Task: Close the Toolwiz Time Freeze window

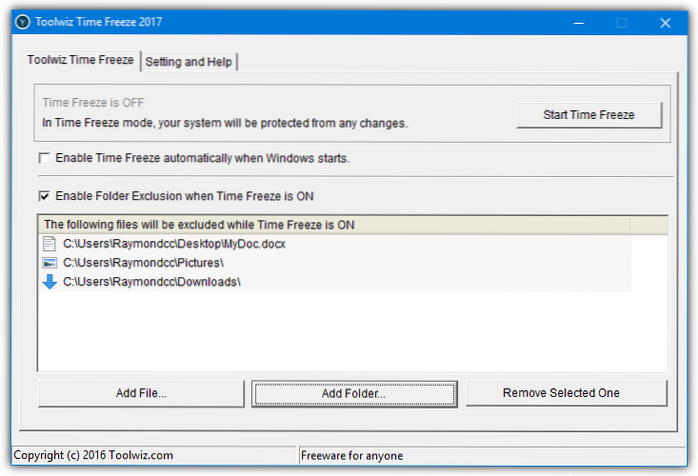Action: point(664,22)
